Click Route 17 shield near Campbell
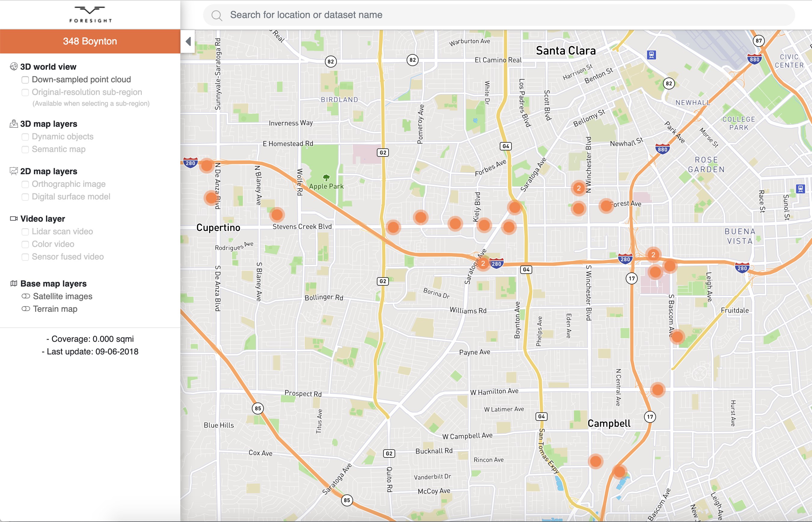 (x=650, y=417)
